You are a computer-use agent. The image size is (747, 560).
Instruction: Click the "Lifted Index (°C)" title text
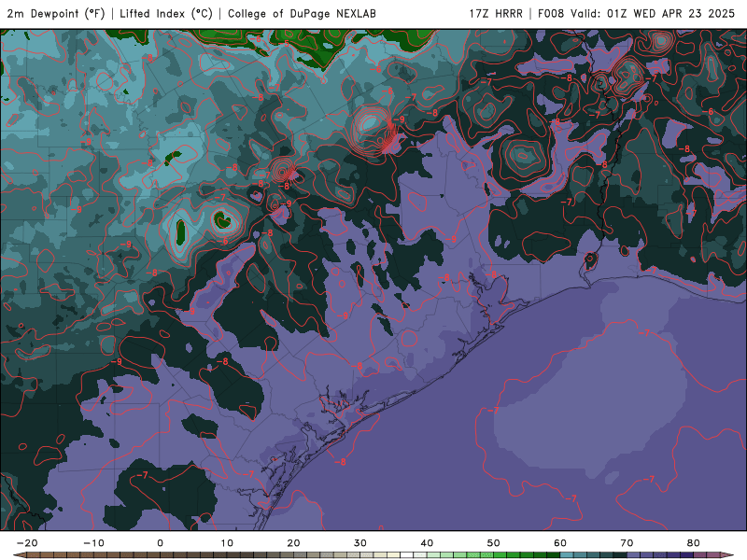(166, 14)
